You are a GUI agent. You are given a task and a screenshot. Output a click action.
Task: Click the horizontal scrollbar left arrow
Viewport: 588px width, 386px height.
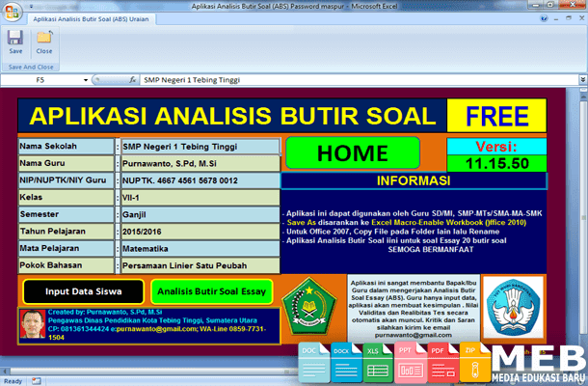5,372
